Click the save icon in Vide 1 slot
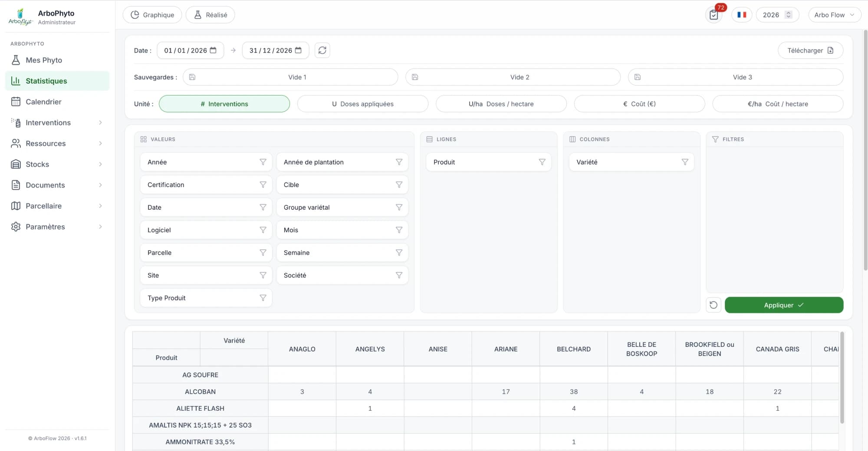 click(192, 77)
